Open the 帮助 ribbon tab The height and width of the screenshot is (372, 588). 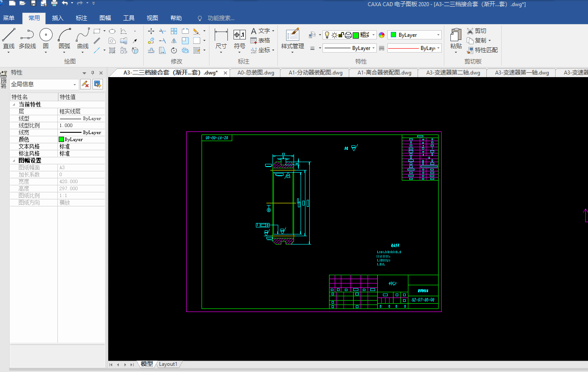(x=176, y=18)
